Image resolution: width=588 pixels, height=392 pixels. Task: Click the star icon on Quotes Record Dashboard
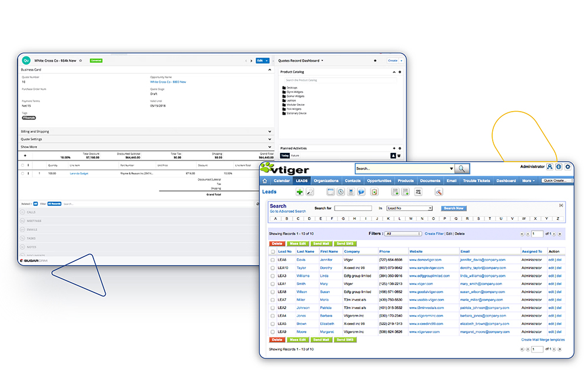tap(375, 61)
